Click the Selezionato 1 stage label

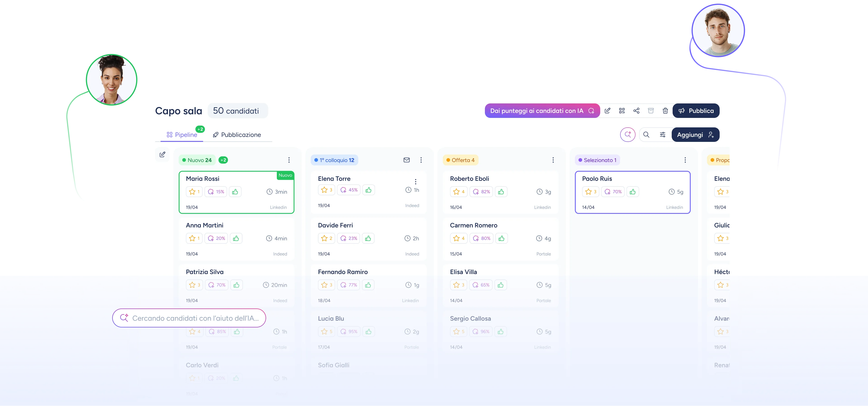pyautogui.click(x=598, y=160)
